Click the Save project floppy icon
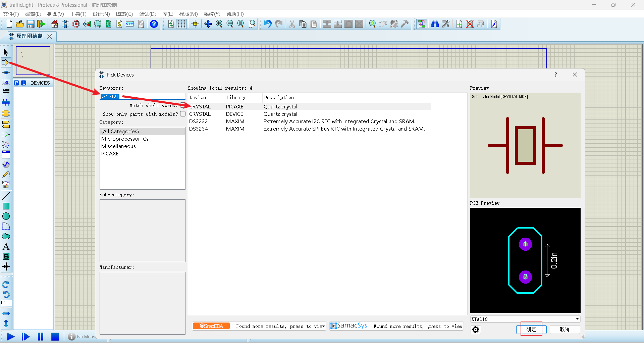The width and height of the screenshot is (644, 343). click(31, 24)
